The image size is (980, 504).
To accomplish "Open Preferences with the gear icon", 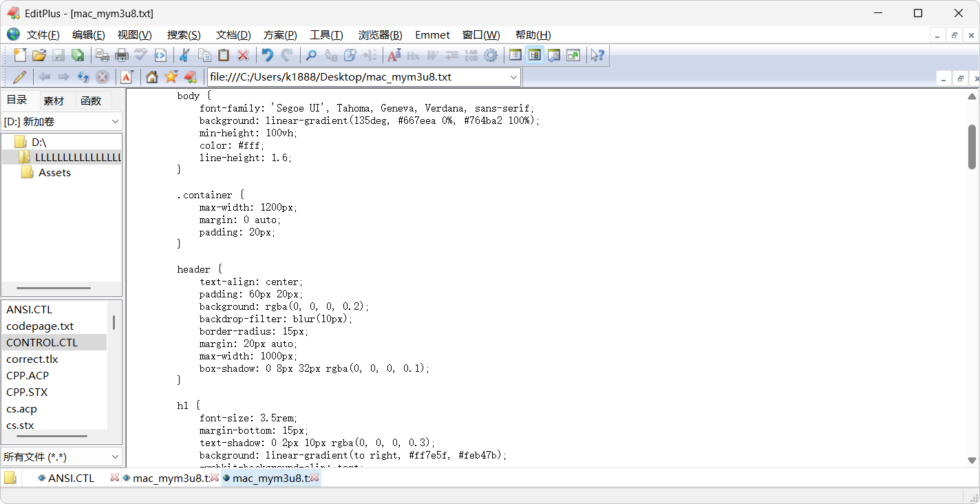I will [x=491, y=56].
